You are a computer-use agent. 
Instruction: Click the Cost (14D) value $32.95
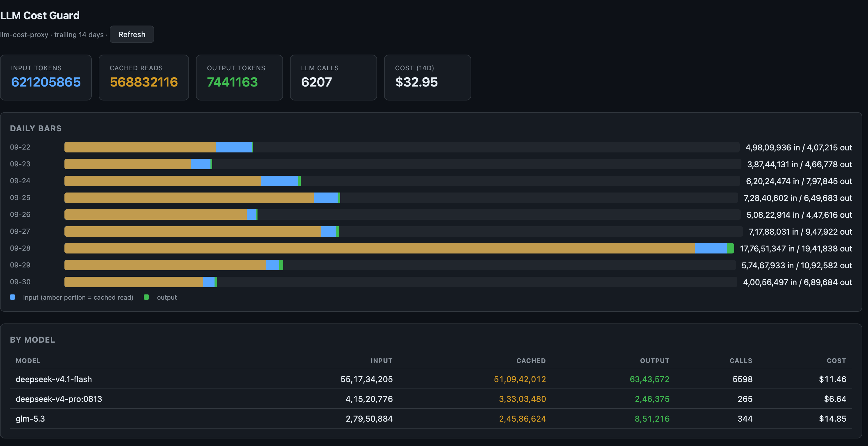pyautogui.click(x=416, y=82)
